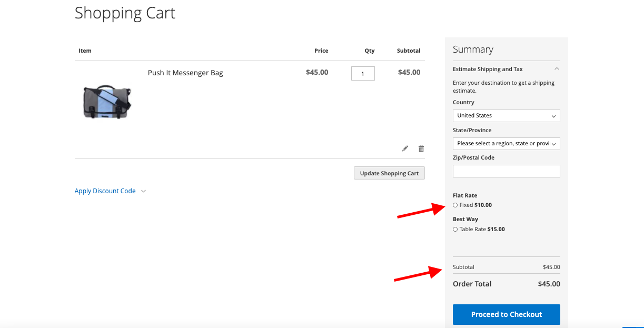Select the Flat Rate Fixed $10.00 option

pyautogui.click(x=455, y=205)
